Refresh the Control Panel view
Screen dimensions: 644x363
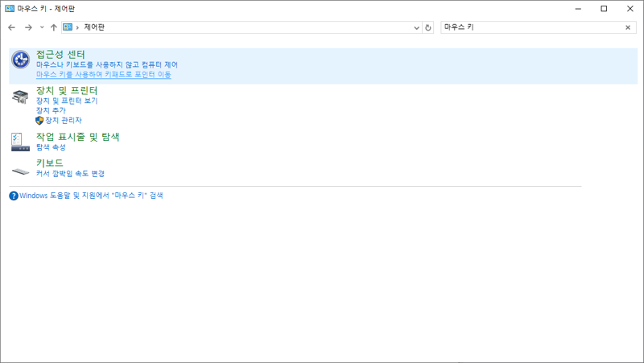coord(428,27)
